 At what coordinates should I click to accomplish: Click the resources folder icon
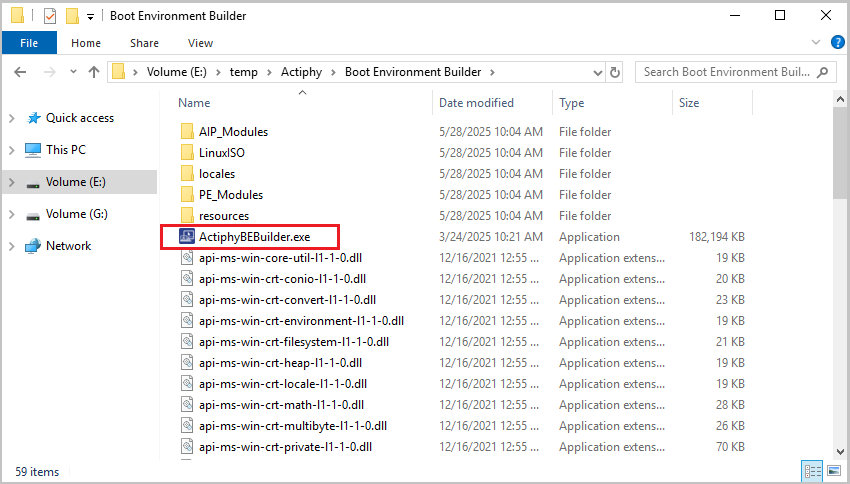tap(187, 216)
